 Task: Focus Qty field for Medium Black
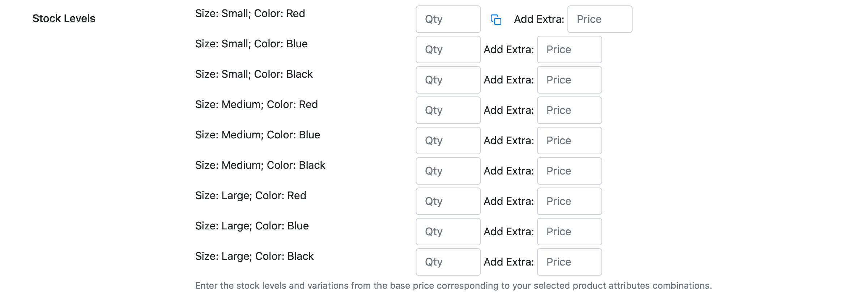coord(448,171)
